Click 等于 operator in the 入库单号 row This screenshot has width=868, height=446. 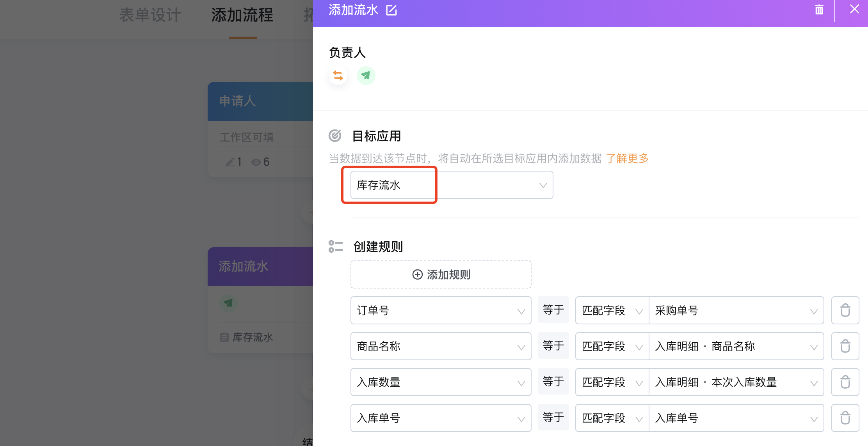click(x=553, y=417)
